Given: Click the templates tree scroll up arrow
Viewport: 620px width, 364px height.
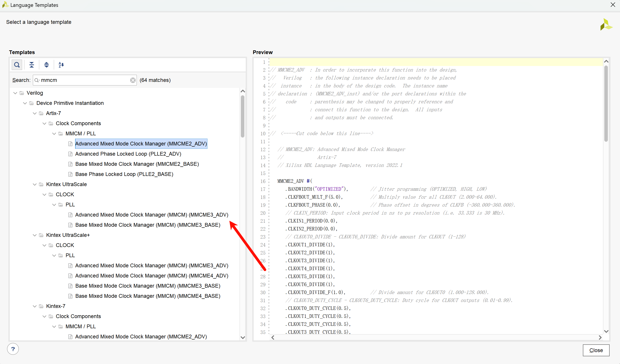Looking at the screenshot, I should tap(243, 91).
